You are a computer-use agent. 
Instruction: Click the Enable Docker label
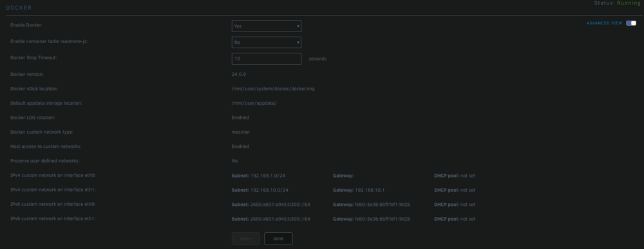click(26, 26)
